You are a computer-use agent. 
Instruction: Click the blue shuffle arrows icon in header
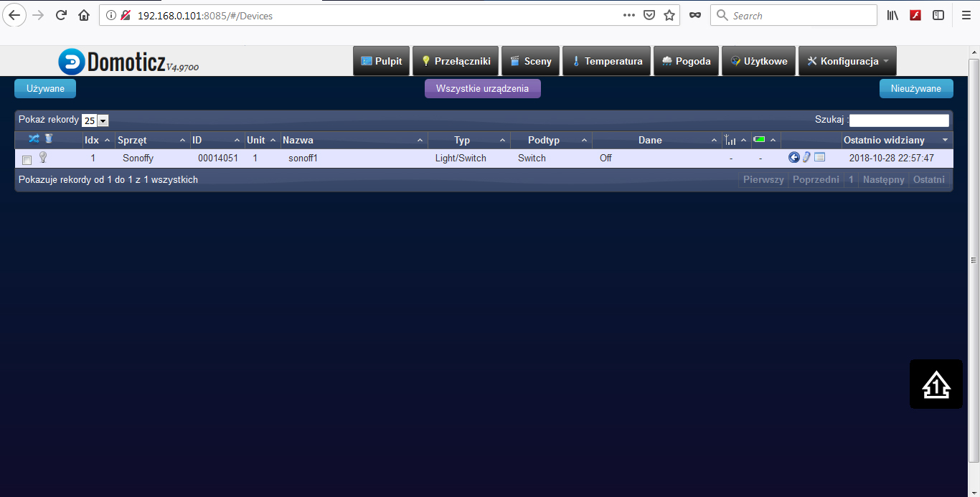coord(34,138)
